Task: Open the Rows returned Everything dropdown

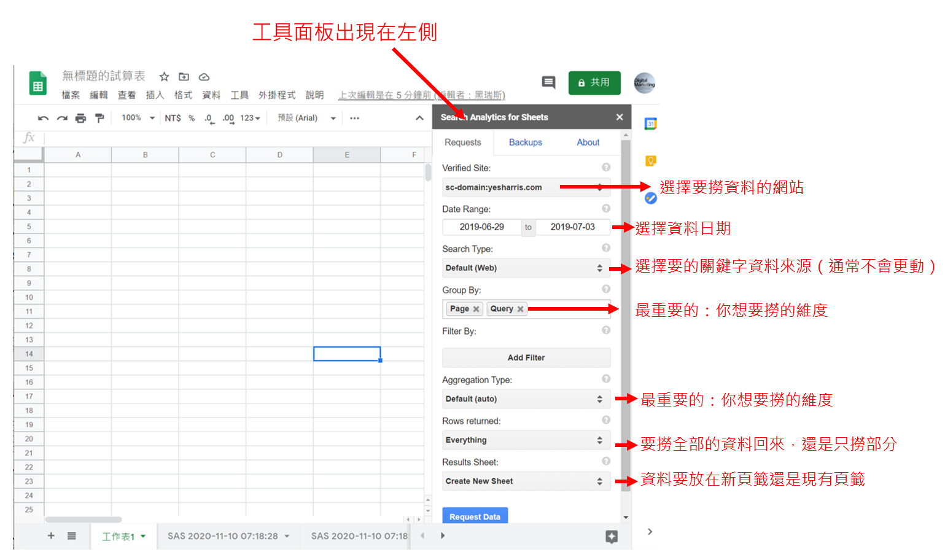Action: click(526, 440)
